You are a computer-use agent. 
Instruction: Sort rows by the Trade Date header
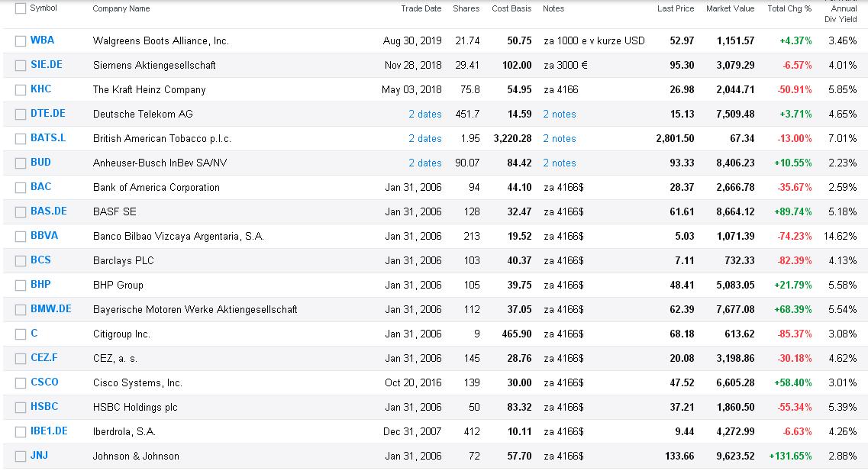pos(421,8)
